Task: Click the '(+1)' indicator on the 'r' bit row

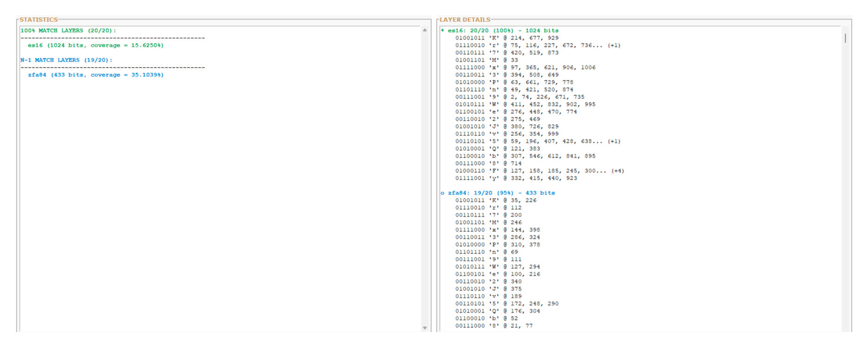Action: tap(614, 45)
